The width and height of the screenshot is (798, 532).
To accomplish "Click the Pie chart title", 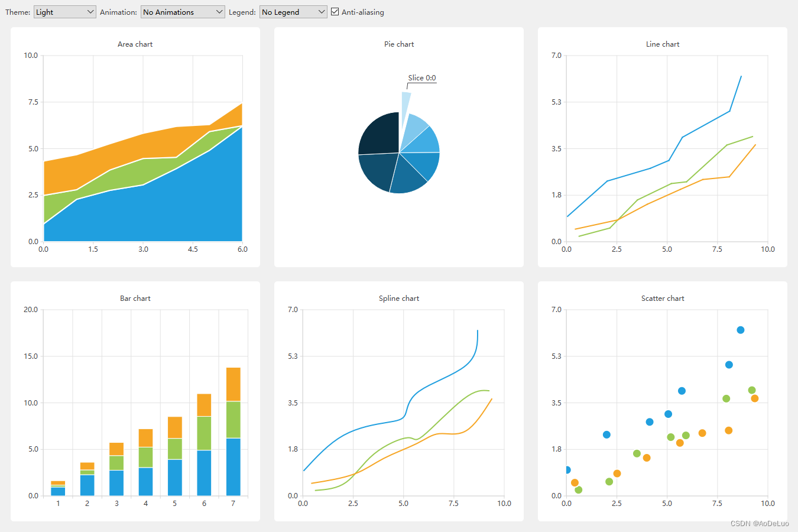I will click(399, 44).
